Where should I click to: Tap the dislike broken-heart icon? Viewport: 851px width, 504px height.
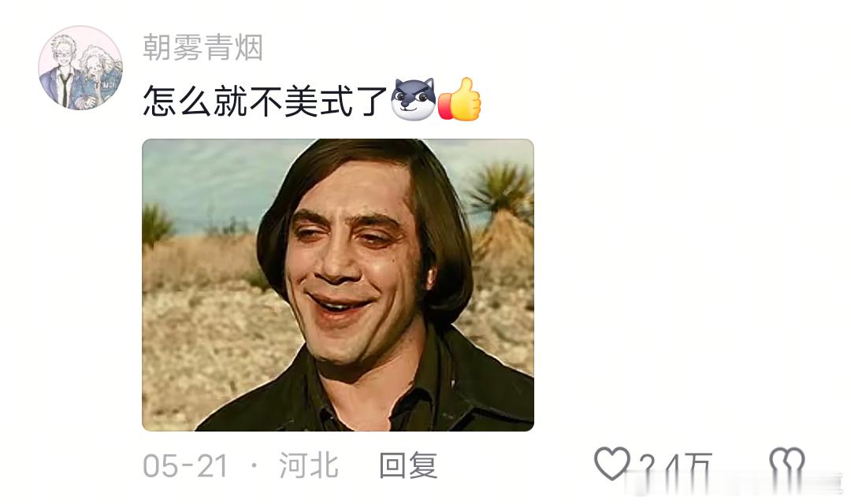(x=787, y=465)
